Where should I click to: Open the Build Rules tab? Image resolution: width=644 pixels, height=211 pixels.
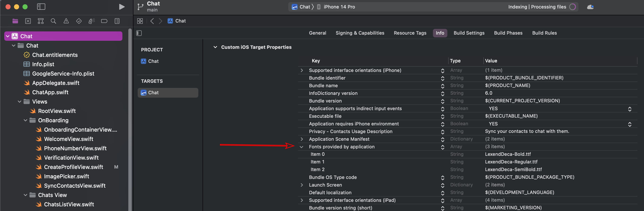click(x=544, y=33)
